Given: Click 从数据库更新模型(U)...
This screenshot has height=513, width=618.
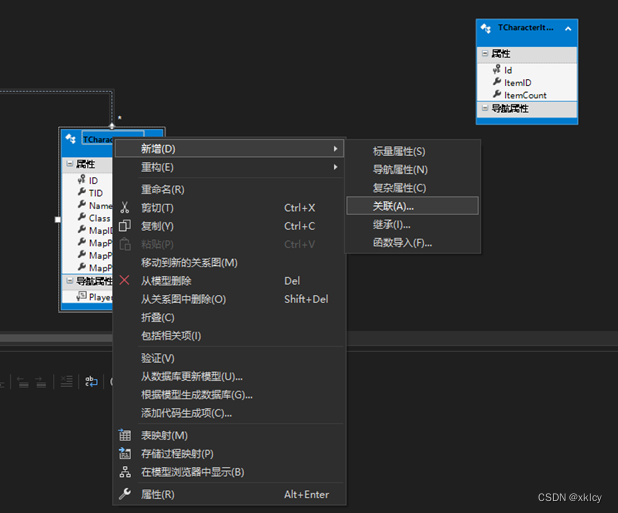Looking at the screenshot, I should point(229,377).
